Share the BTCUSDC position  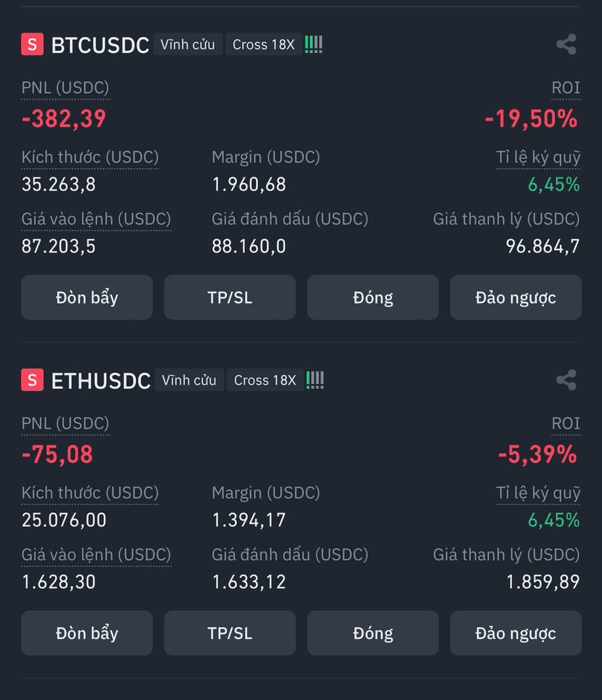pos(566,44)
